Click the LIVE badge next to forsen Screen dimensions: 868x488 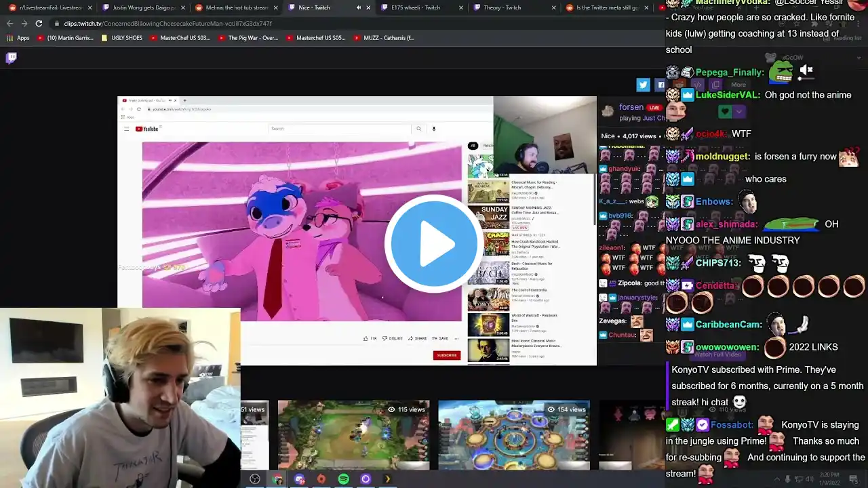click(x=654, y=107)
